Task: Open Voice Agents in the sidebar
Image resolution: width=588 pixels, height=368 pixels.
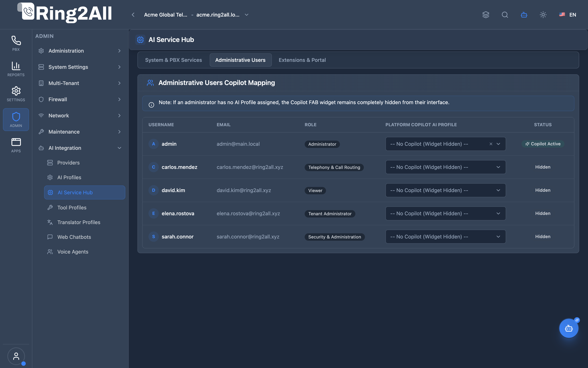Action: pos(84,252)
